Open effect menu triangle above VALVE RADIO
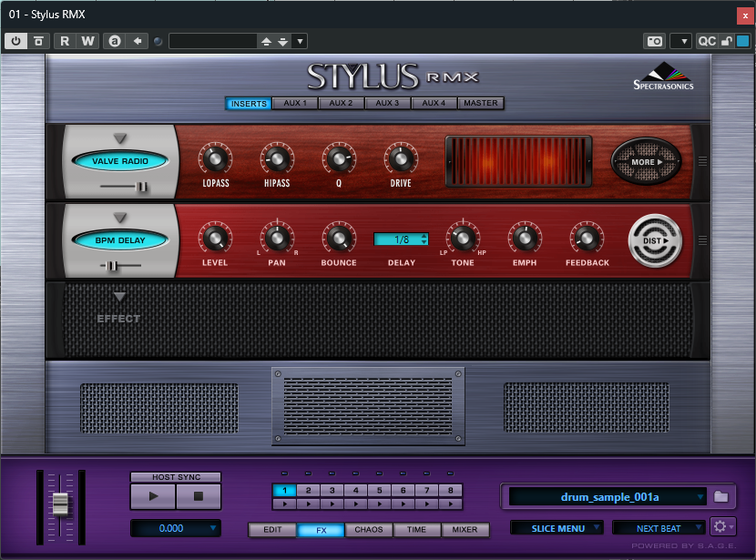This screenshot has width=756, height=560. click(x=120, y=138)
